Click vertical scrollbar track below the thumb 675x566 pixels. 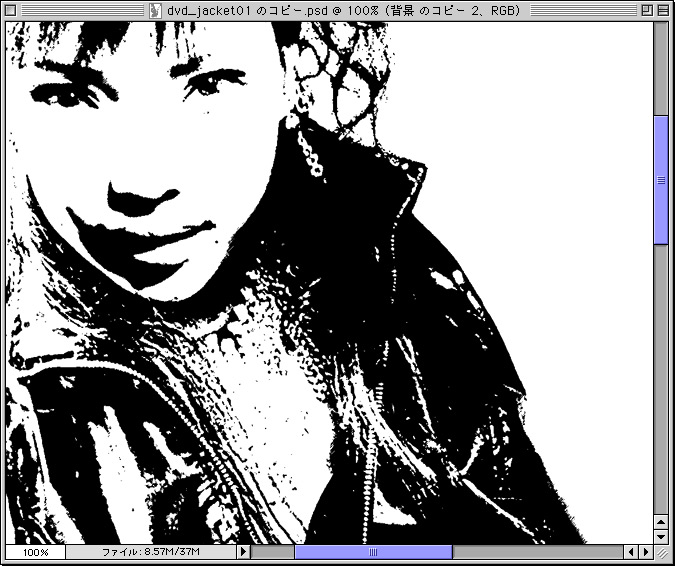point(661,380)
